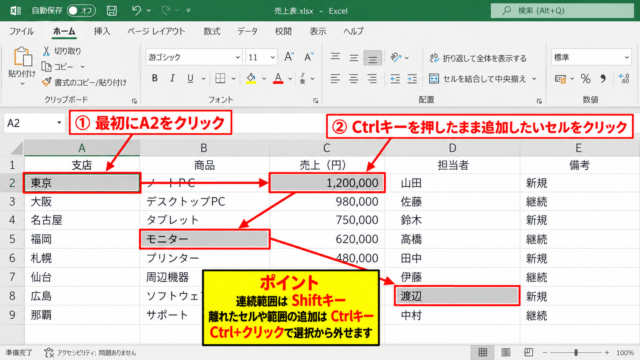Switch to Page Break Preview in status bar
The width and height of the screenshot is (640, 360).
[529, 352]
